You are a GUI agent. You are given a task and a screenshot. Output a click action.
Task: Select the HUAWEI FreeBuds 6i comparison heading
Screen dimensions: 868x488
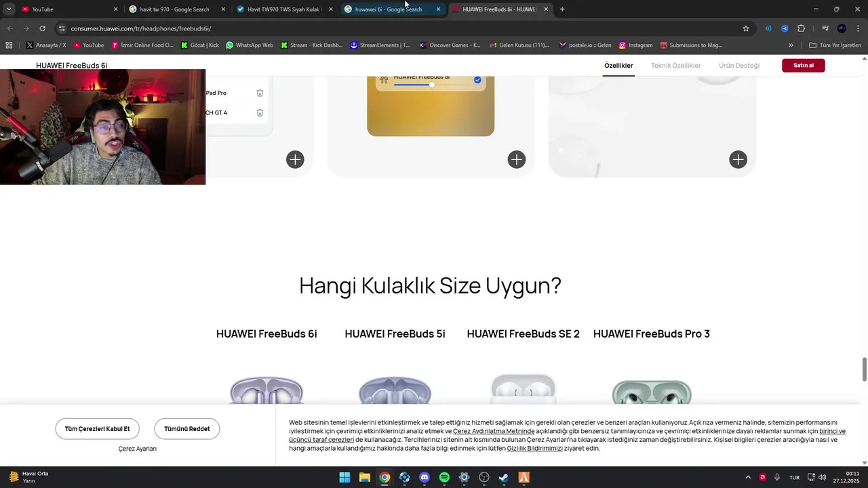click(267, 333)
